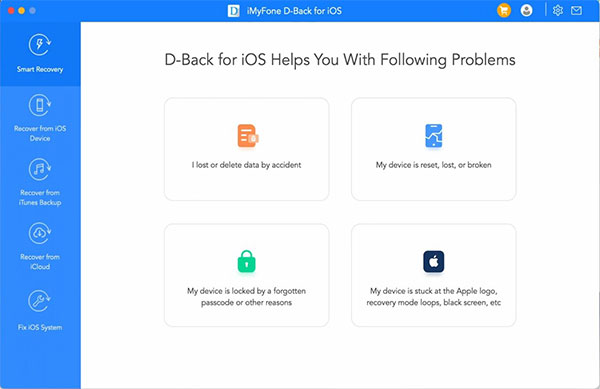Switch to Recover from iCloud tab label
The height and width of the screenshot is (389, 600).
(x=40, y=262)
